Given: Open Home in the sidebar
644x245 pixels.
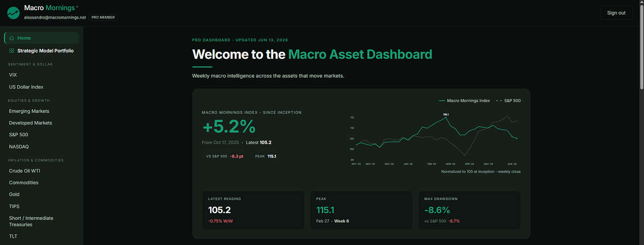Looking at the screenshot, I should 42,38.
